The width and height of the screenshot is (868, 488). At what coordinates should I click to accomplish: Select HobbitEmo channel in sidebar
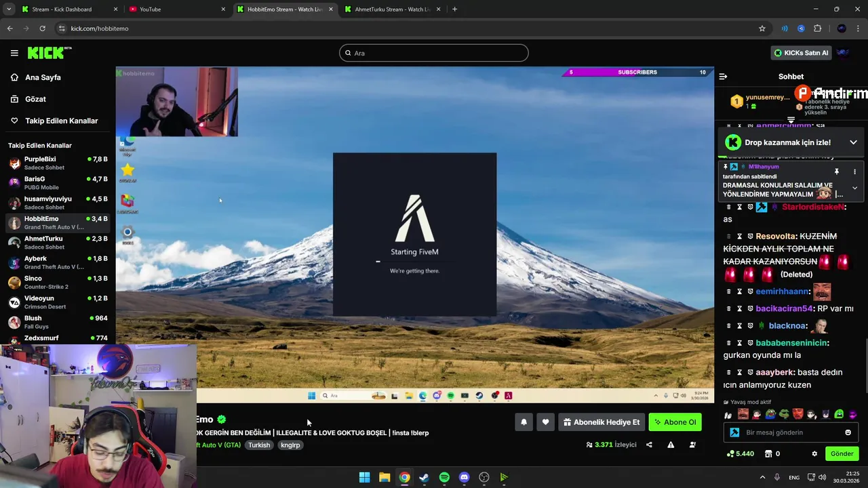58,223
